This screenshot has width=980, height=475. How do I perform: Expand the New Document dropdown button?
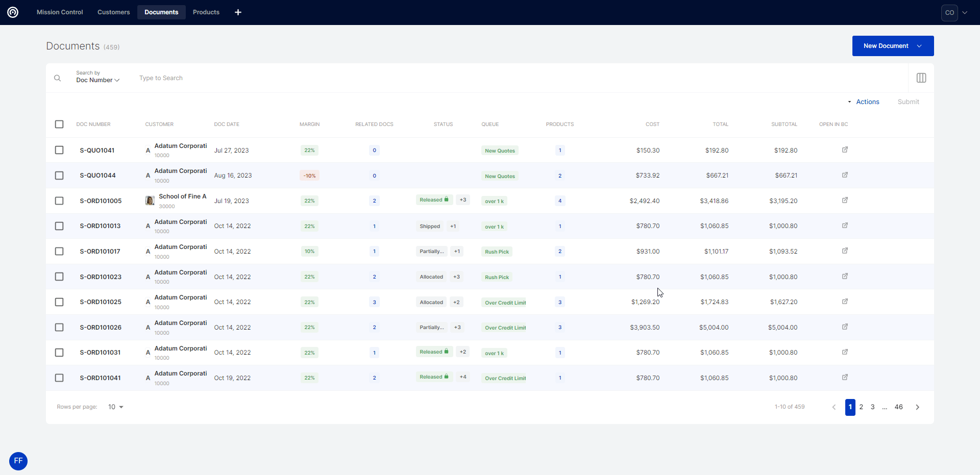pyautogui.click(x=919, y=46)
